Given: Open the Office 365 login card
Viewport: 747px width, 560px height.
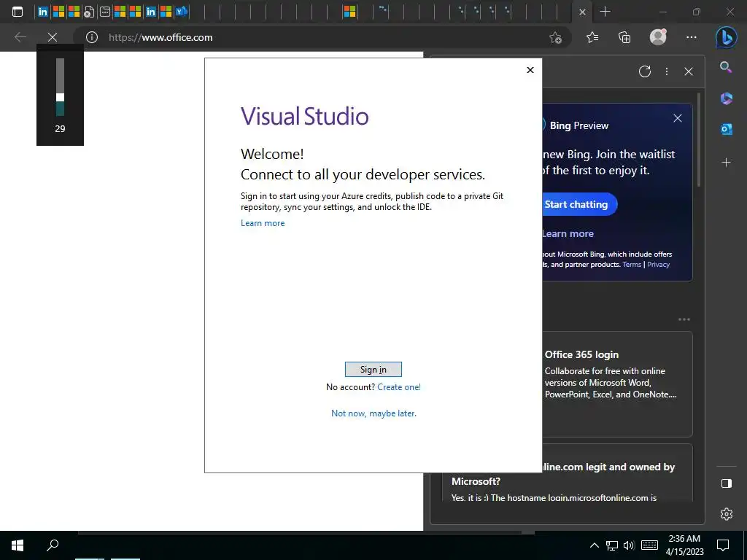Looking at the screenshot, I should pyautogui.click(x=617, y=384).
